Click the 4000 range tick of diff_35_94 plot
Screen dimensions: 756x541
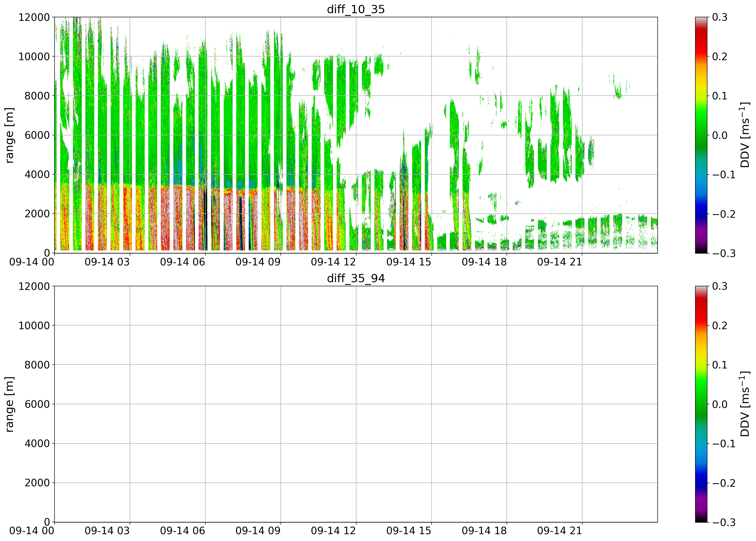[x=37, y=444]
